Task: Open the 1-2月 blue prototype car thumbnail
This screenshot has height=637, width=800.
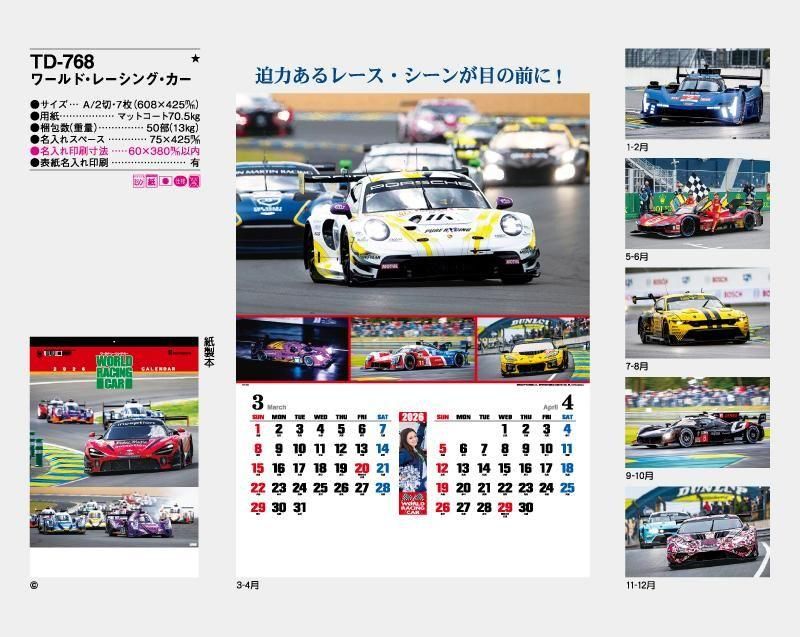Action: [697, 93]
